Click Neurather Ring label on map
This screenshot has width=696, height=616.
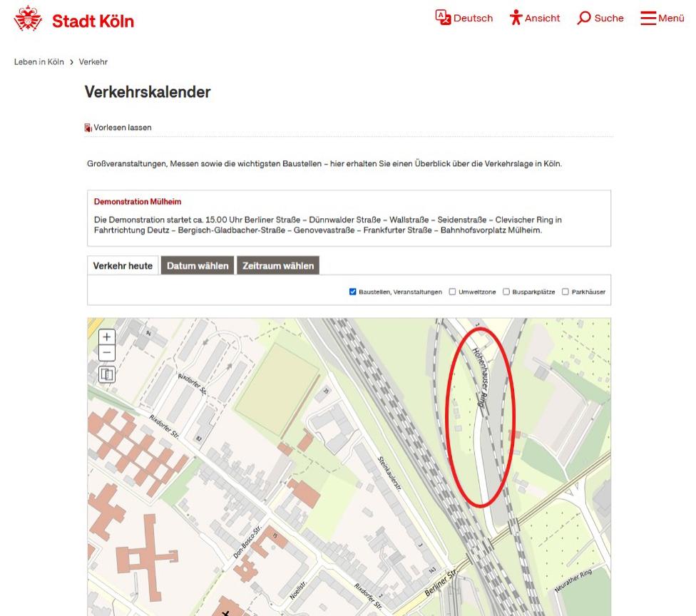[573, 581]
